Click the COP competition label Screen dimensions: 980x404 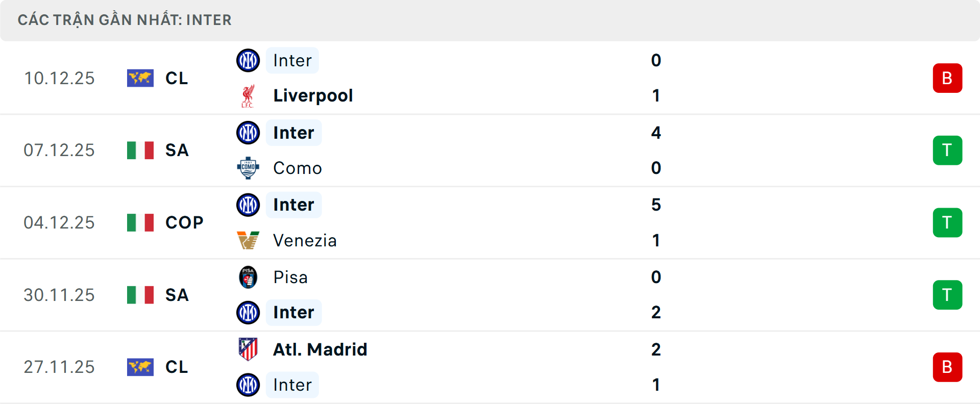[184, 222]
